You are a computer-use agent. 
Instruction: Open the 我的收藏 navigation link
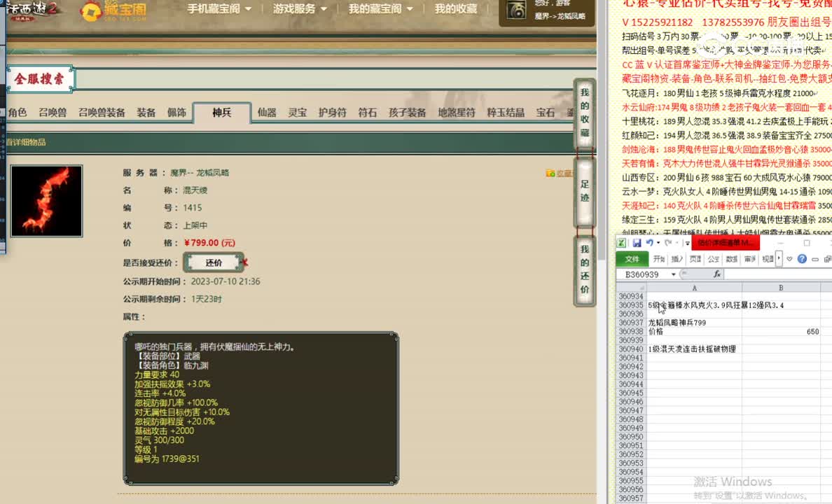click(x=456, y=10)
